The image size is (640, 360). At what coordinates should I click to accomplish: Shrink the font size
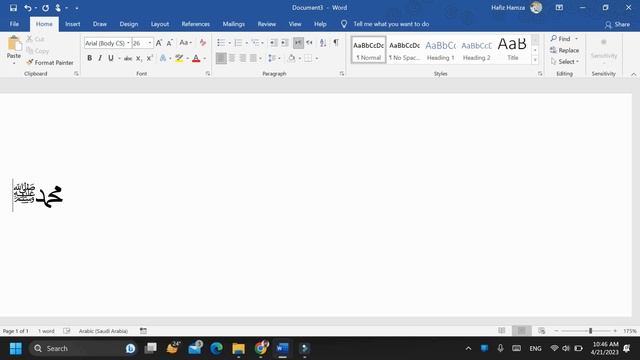click(170, 43)
